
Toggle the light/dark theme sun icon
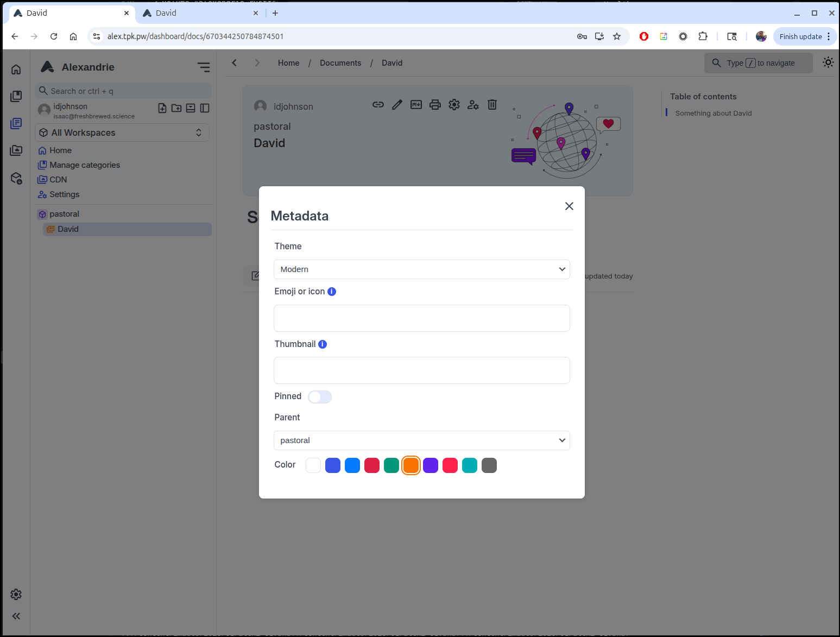click(828, 62)
